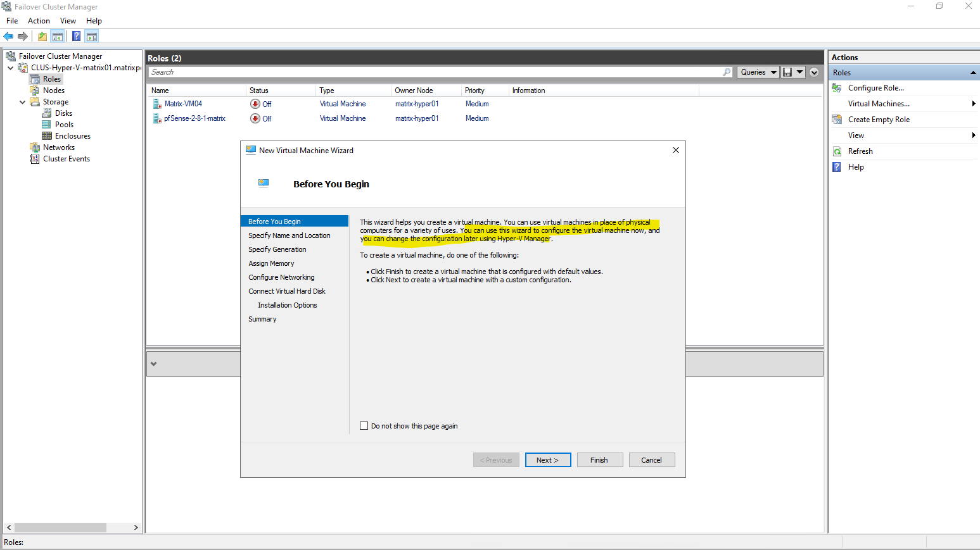Click Show/Hide Action Pane toolbar icon
Image resolution: width=980 pixels, height=550 pixels.
tap(92, 36)
